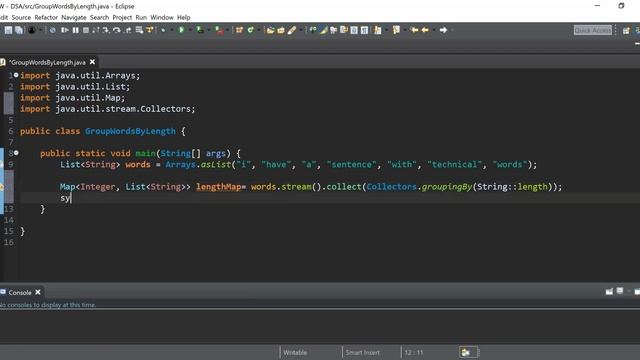The height and width of the screenshot is (360, 640).
Task: Open the Refactor menu
Action: pos(46,18)
